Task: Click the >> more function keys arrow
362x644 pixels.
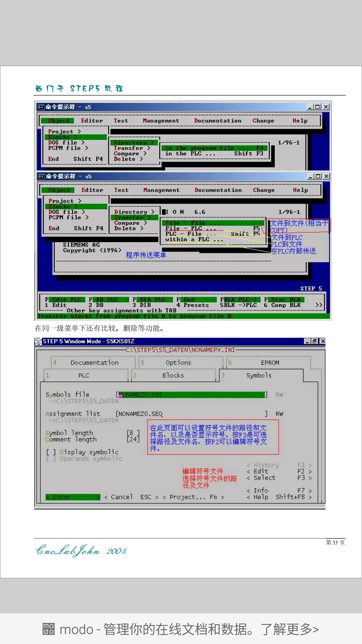Action: (319, 305)
